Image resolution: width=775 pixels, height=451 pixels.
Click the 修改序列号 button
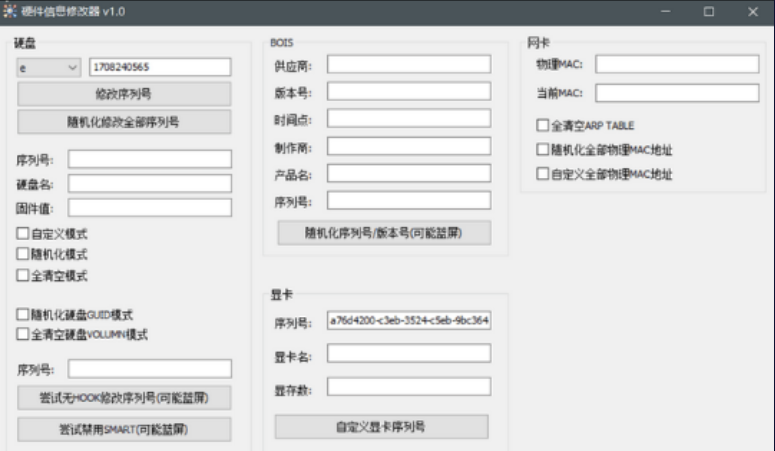(x=124, y=94)
